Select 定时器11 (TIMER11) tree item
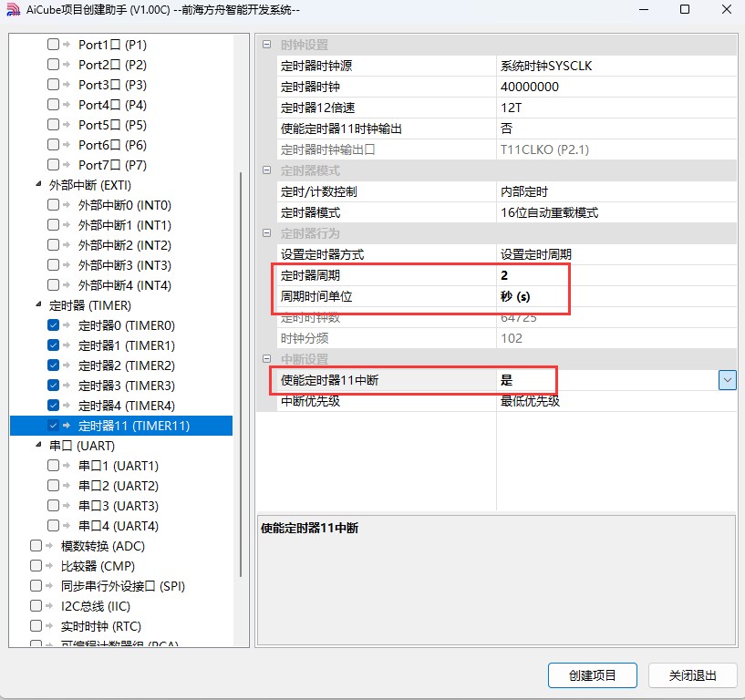This screenshot has height=700, width=745. [134, 426]
